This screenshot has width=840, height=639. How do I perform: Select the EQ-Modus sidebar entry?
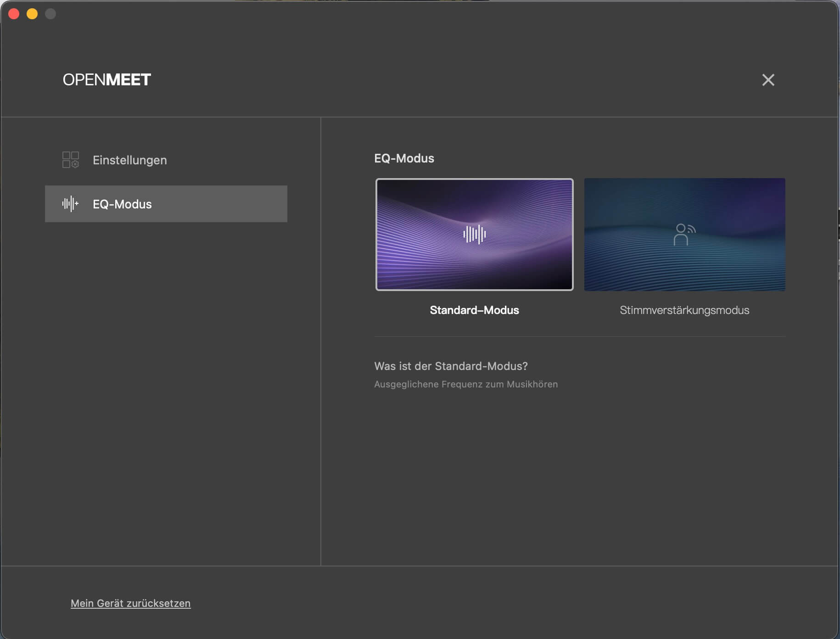pos(166,204)
